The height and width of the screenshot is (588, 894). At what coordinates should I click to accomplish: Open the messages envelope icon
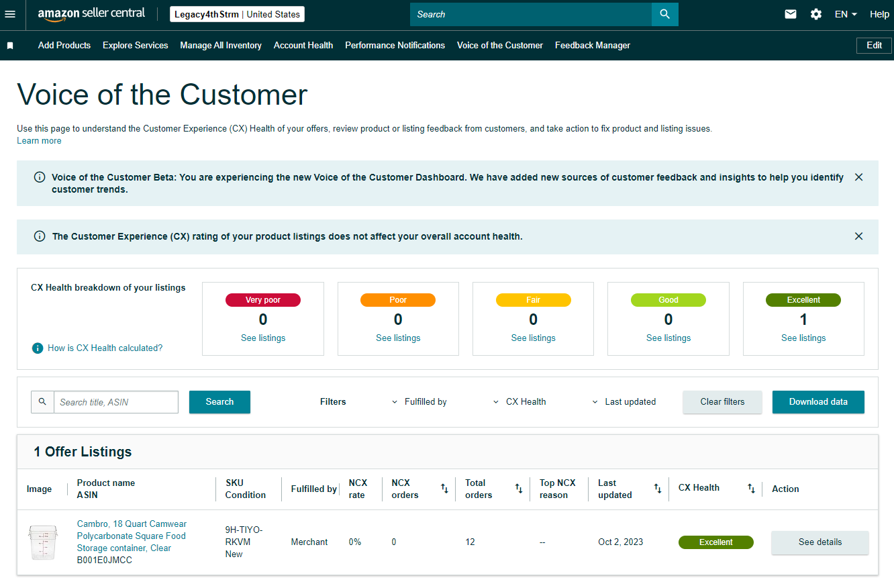[x=791, y=14]
